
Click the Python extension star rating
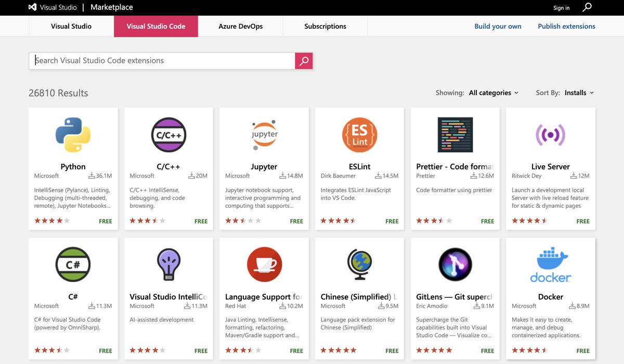(x=52, y=221)
